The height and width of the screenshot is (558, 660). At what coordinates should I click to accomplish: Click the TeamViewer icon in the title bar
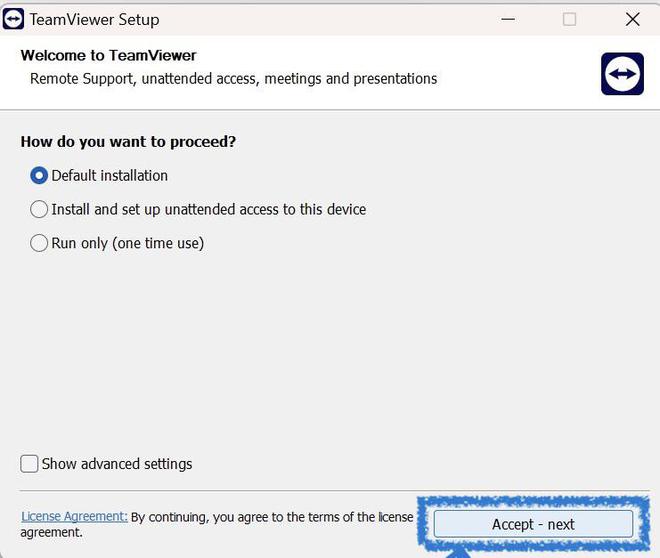(x=13, y=19)
